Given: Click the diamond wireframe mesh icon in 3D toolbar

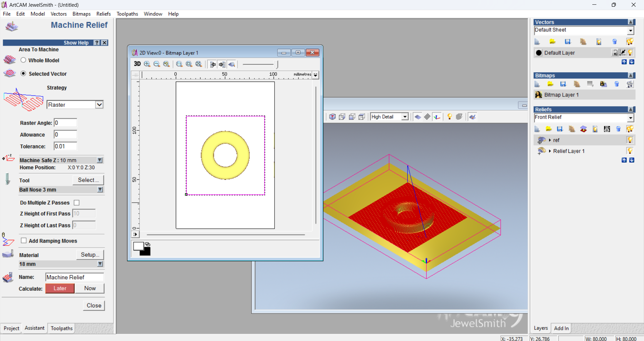Looking at the screenshot, I should coord(427,117).
